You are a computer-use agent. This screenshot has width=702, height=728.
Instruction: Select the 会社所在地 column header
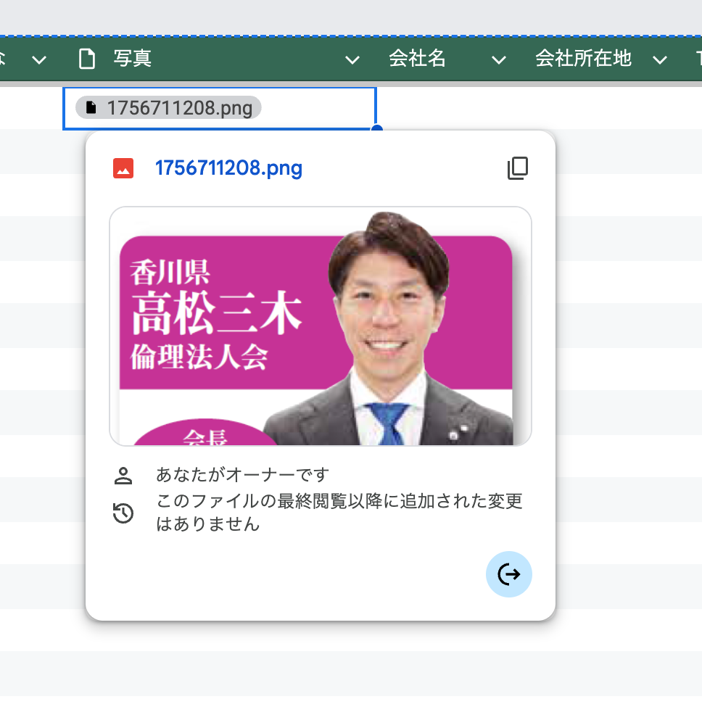[x=583, y=59]
